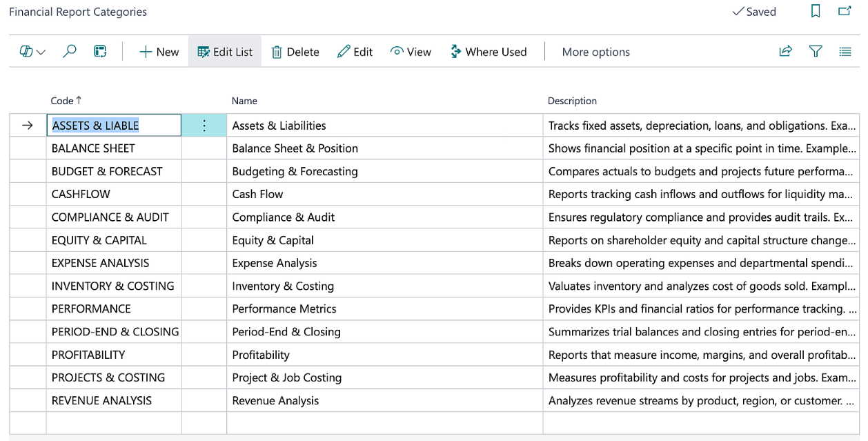The height and width of the screenshot is (441, 868).
Task: Create a category with the New button
Action: [159, 51]
